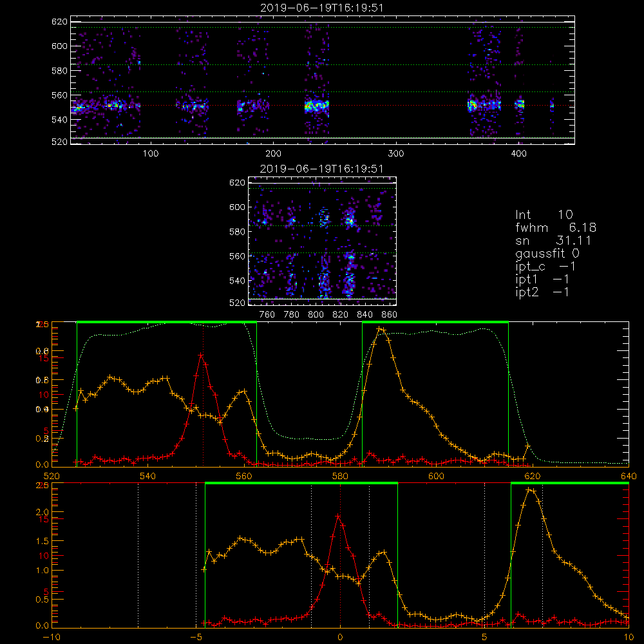Click x-axis label 800 under the middle image
Screen dimensions: 644x644
[316, 315]
